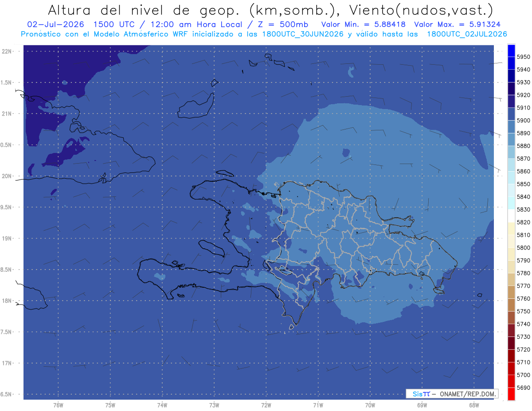This screenshot has height=411, width=532.
Task: Click the '75W' longitude axis label
Action: pos(110,405)
